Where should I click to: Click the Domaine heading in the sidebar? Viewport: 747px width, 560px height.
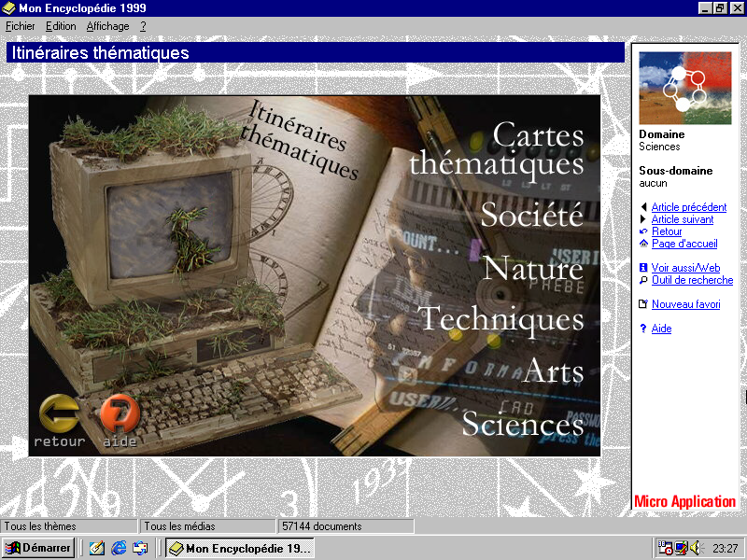point(662,134)
